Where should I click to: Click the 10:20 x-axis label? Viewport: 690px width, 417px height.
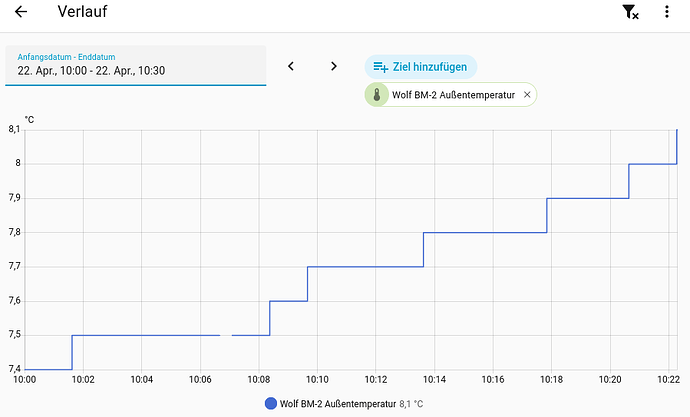[610, 380]
